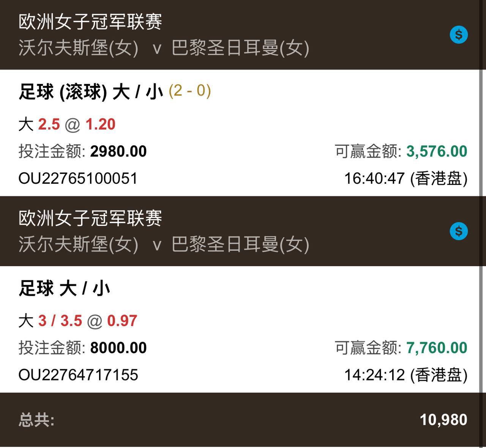Click the pre-match 足球 大 / 小 heading
Image resolution: width=486 pixels, height=448 pixels.
[x=65, y=289]
